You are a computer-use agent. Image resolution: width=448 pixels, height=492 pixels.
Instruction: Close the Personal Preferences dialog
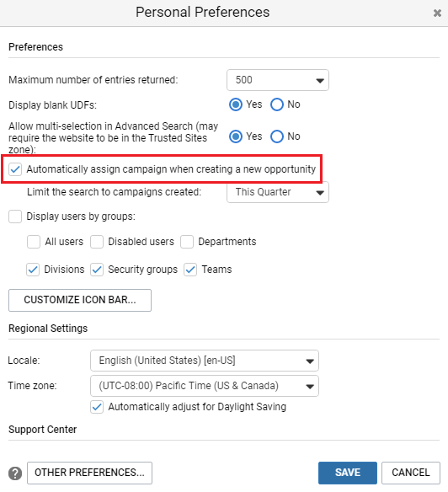click(x=437, y=13)
